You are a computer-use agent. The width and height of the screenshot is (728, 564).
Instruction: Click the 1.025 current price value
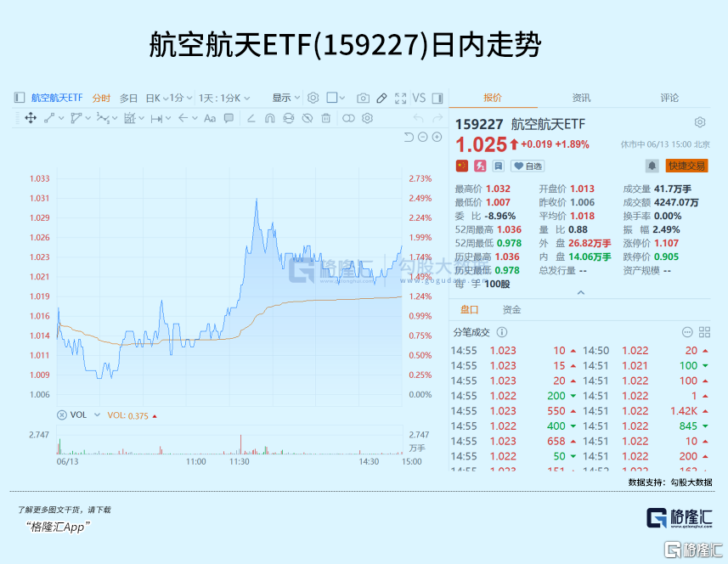pyautogui.click(x=481, y=145)
